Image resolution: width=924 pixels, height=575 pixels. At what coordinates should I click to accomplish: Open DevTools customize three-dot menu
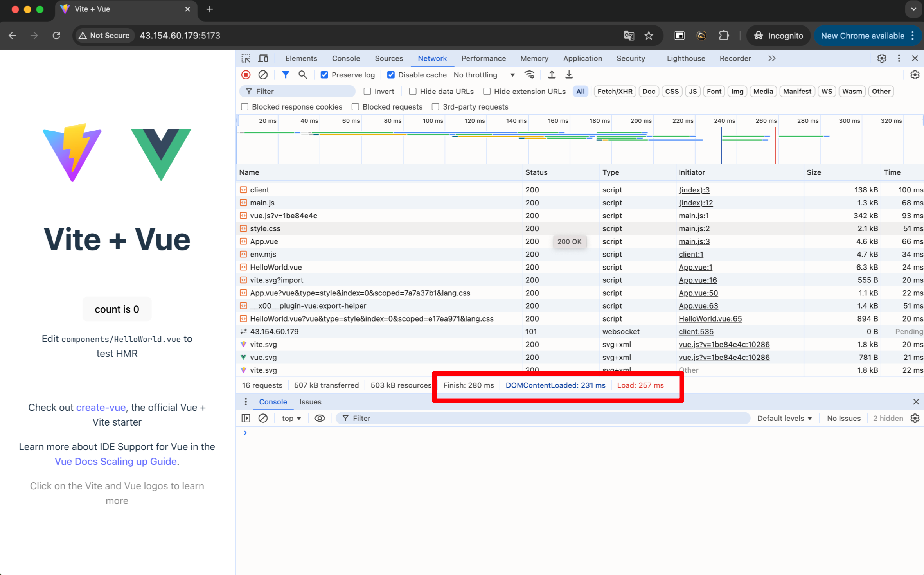pos(899,58)
